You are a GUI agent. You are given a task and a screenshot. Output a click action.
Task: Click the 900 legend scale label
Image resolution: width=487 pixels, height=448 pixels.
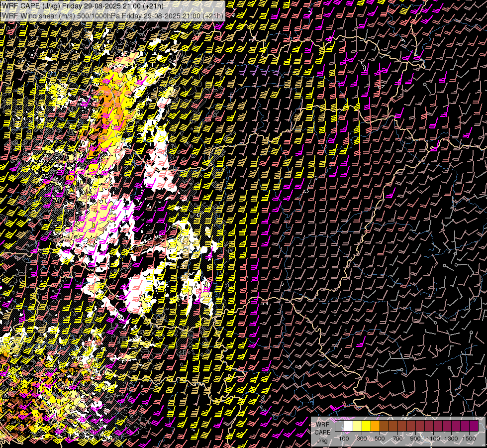tap(415, 439)
